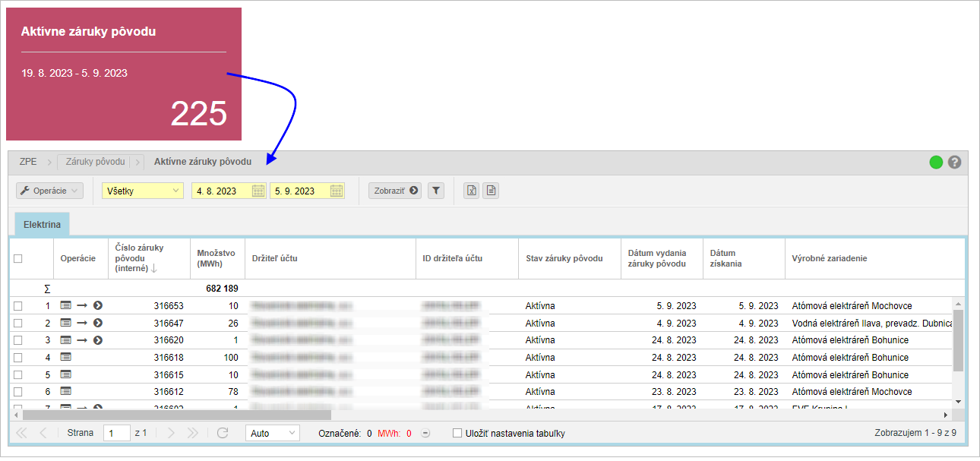Viewport: 980px width, 461px height.
Task: Click the '225' count on the tile
Action: (198, 113)
